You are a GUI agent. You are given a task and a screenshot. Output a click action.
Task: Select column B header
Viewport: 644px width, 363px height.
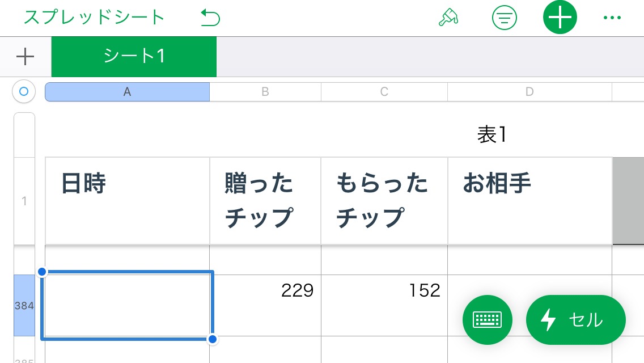tap(265, 92)
